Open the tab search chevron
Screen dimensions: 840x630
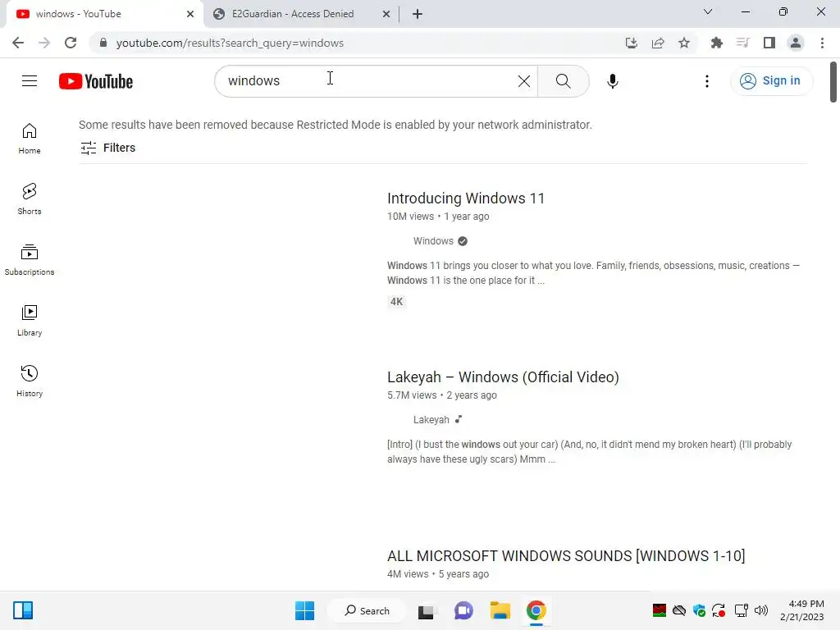[x=707, y=11]
